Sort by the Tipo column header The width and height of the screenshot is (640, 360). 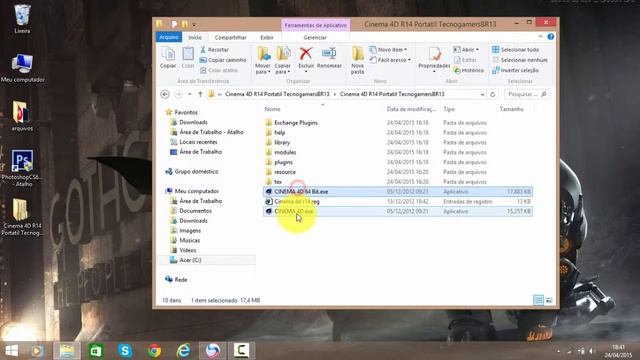click(x=449, y=109)
